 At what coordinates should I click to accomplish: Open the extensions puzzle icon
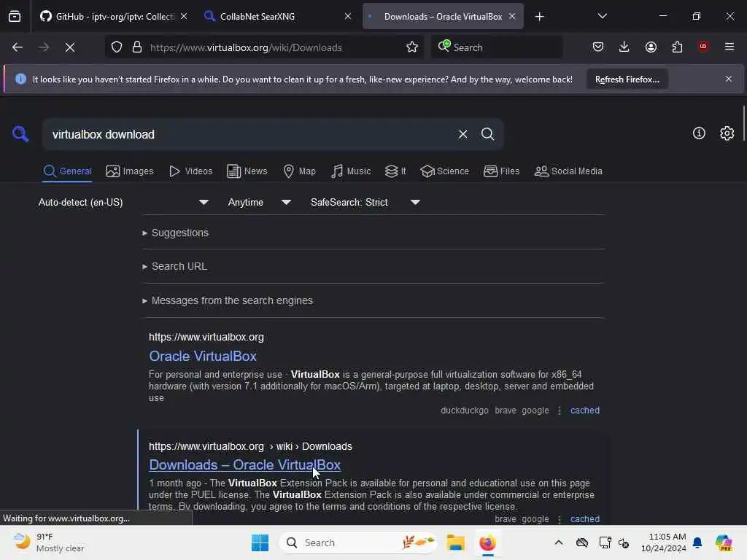click(677, 47)
